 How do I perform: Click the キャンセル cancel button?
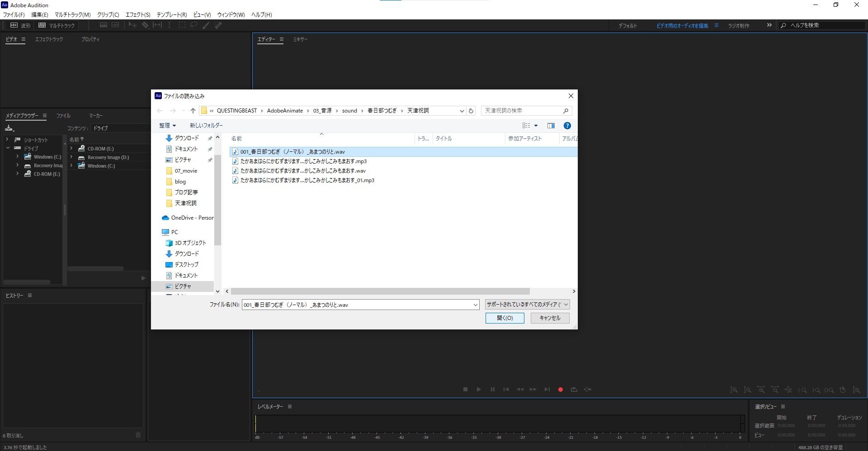(x=550, y=318)
